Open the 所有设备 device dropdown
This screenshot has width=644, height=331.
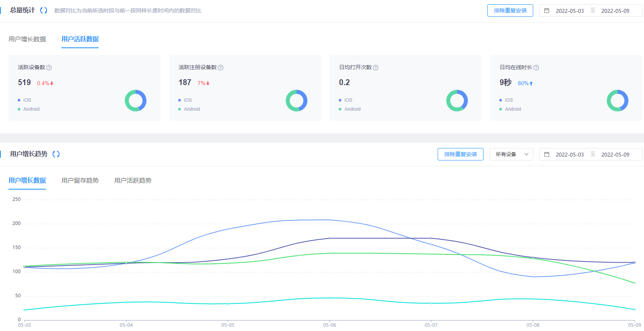point(511,155)
